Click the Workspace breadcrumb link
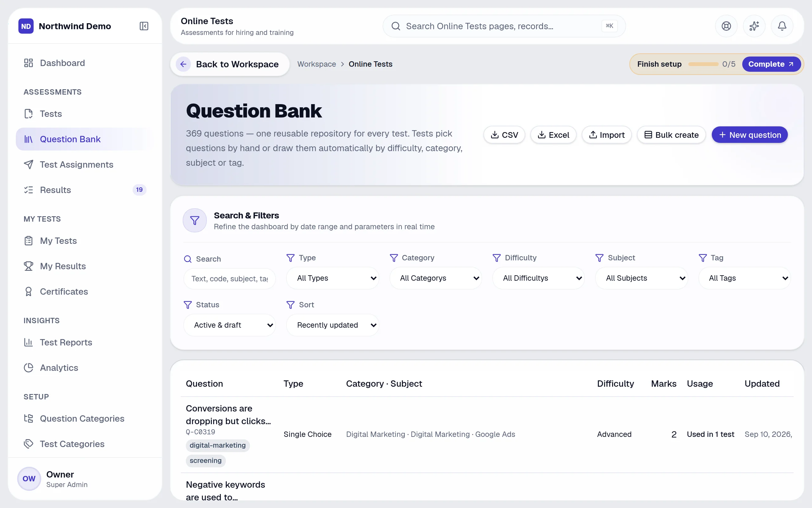The image size is (812, 508). pyautogui.click(x=317, y=64)
